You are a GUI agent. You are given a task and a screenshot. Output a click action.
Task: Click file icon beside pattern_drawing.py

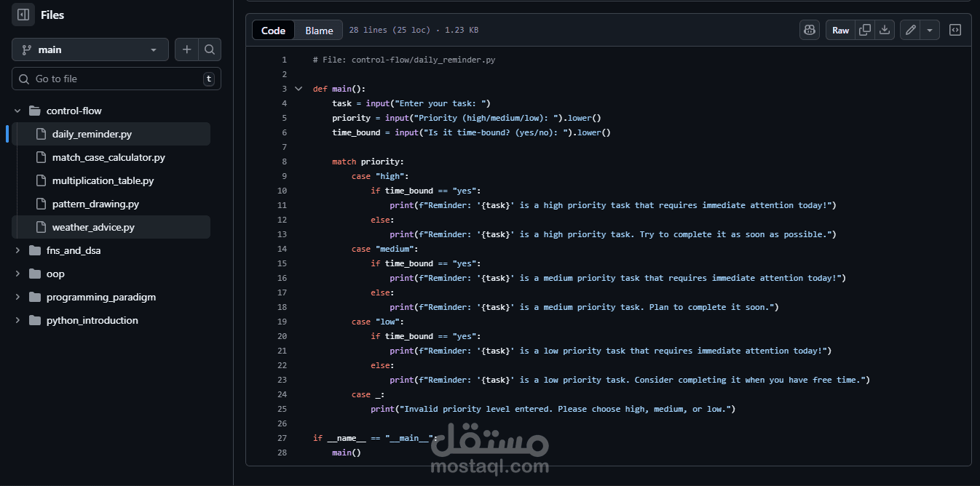point(40,204)
